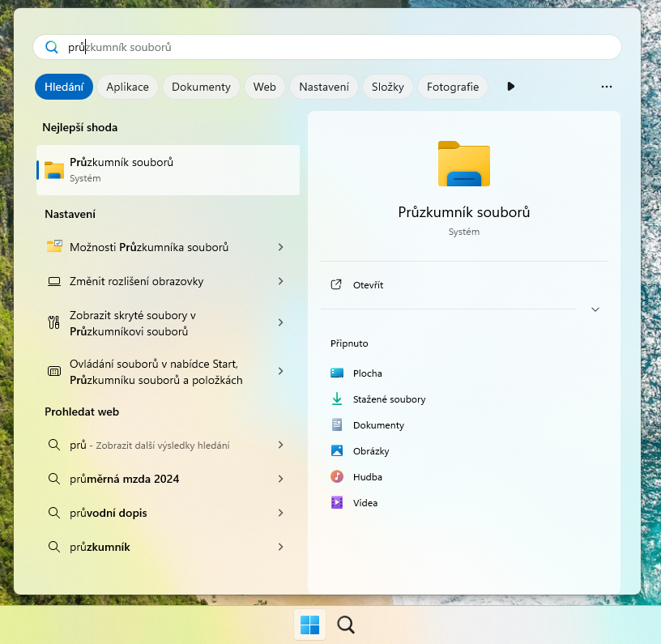Switch to the Složky filter tab
Image resolution: width=661 pixels, height=644 pixels.
point(388,87)
